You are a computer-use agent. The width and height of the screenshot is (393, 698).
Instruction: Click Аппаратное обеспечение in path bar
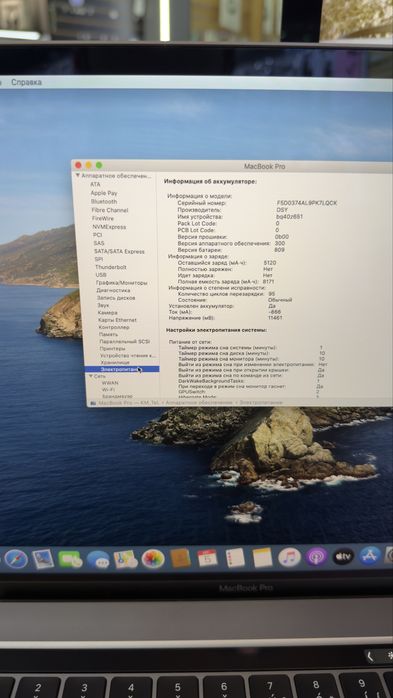pos(199,402)
